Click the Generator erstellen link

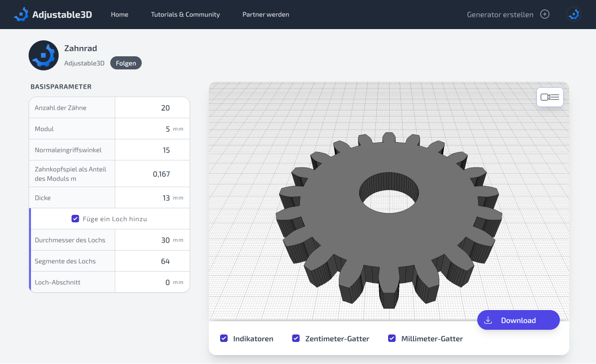[500, 15]
